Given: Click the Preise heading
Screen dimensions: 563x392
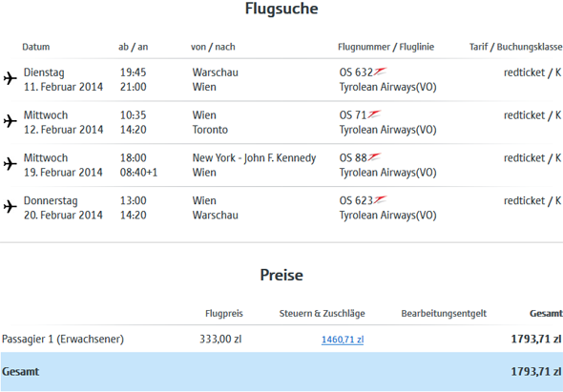Looking at the screenshot, I should coord(281,275).
